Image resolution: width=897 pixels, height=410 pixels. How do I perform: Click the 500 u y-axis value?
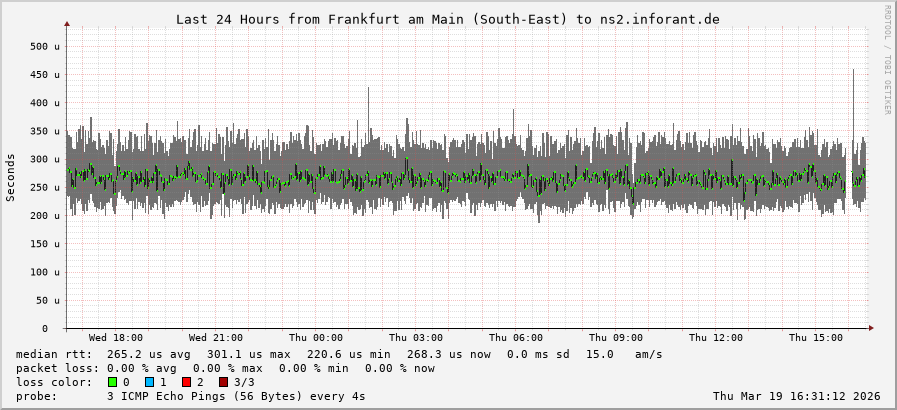(45, 46)
